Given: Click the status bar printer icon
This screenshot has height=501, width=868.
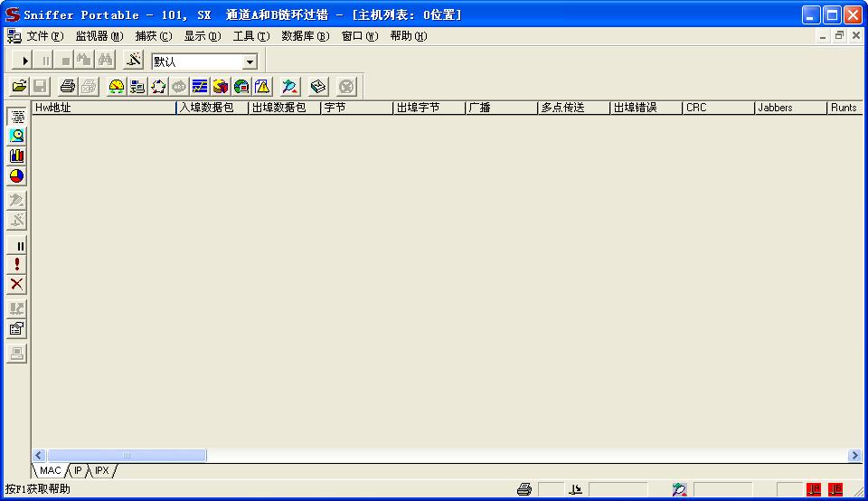Looking at the screenshot, I should [x=524, y=489].
